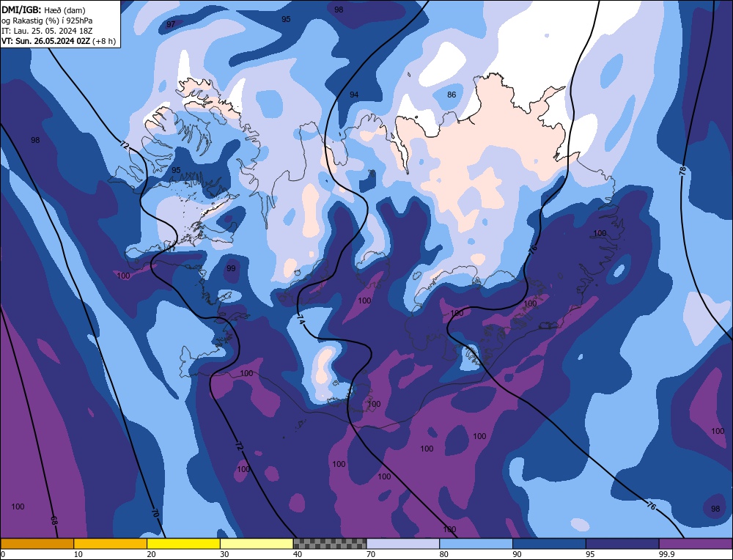The height and width of the screenshot is (560, 733).
Task: Click the 'IT: Lau. 25. 05. 2024 18Z' line
Action: coord(47,31)
